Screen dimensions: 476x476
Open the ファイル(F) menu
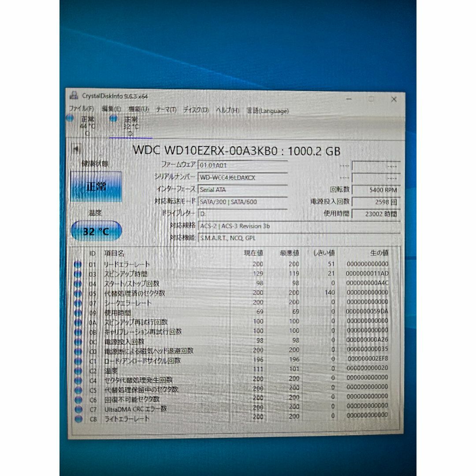coord(82,109)
